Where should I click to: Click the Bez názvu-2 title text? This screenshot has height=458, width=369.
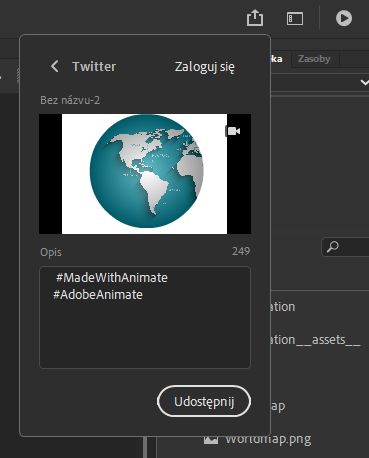click(x=70, y=100)
